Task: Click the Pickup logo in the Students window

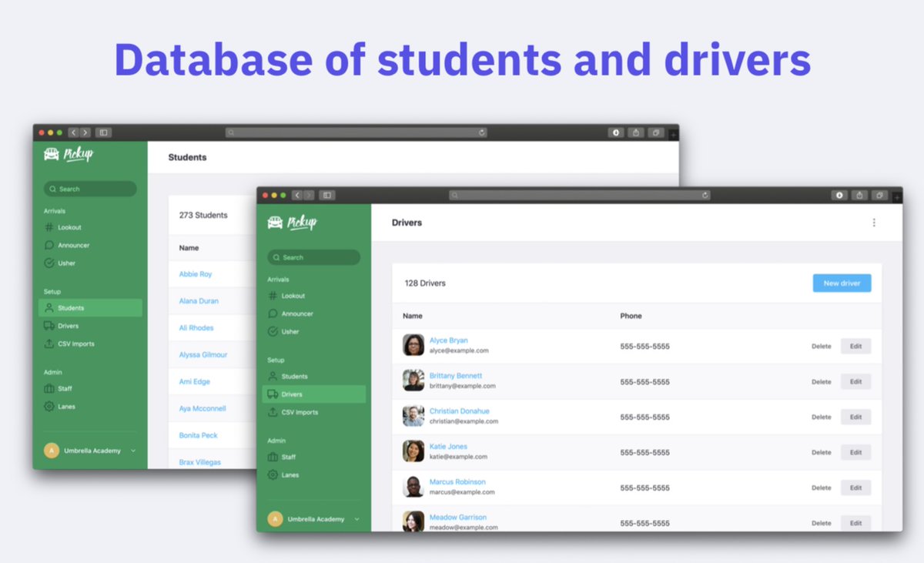Action: 69,154
